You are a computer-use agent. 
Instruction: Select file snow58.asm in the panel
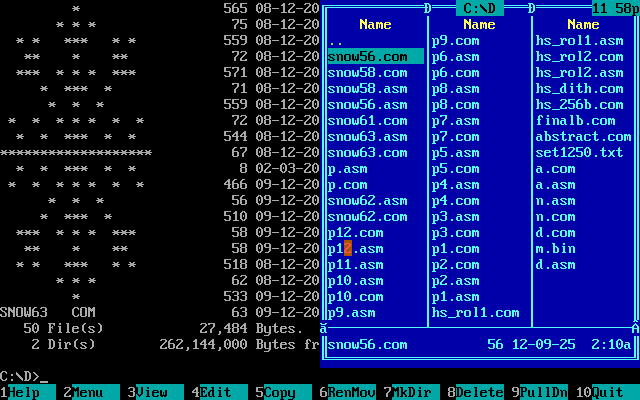(x=367, y=89)
